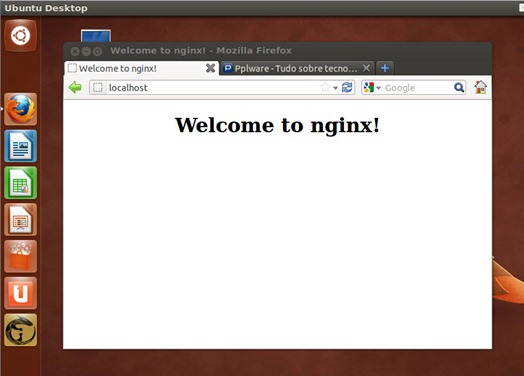
Task: Reload the localhost page
Action: pyautogui.click(x=347, y=88)
